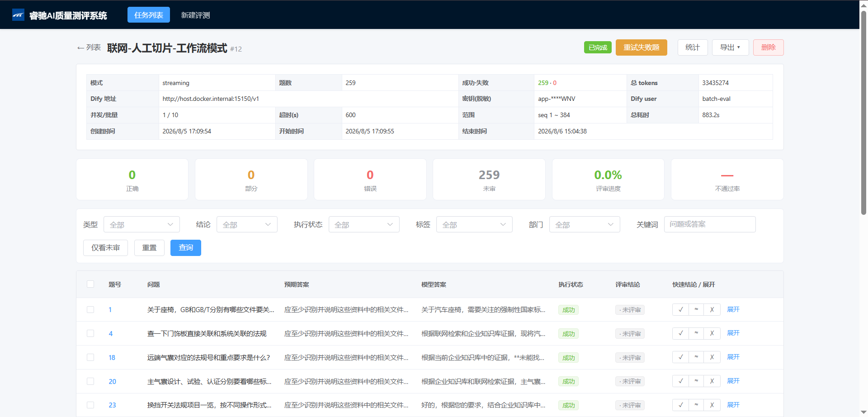Mark question 23 as partial with ≈
Viewport: 868px width, 417px height.
pos(696,405)
